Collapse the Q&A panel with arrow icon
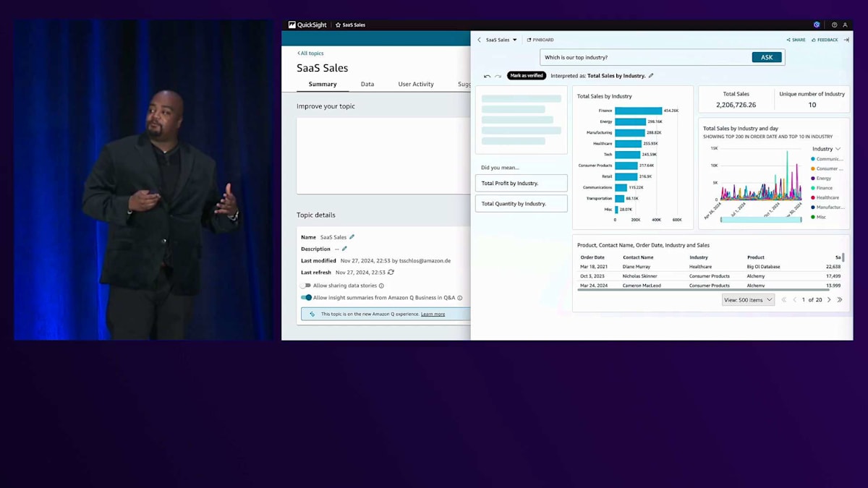Image resolution: width=868 pixels, height=488 pixels. pyautogui.click(x=846, y=40)
